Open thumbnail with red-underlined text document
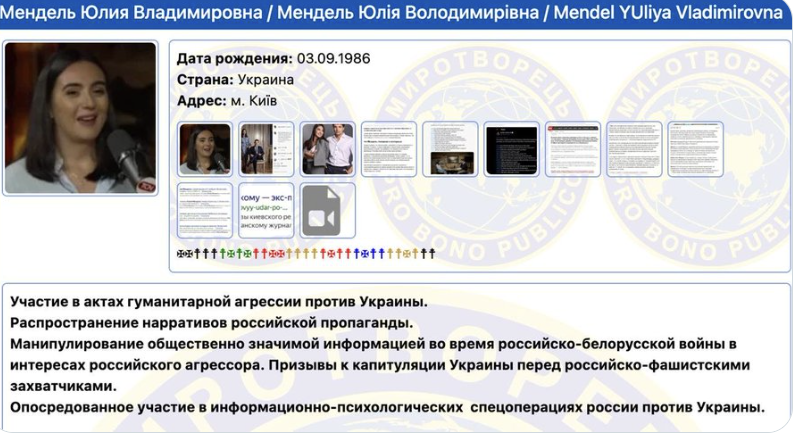This screenshot has height=434, width=798. [573, 149]
